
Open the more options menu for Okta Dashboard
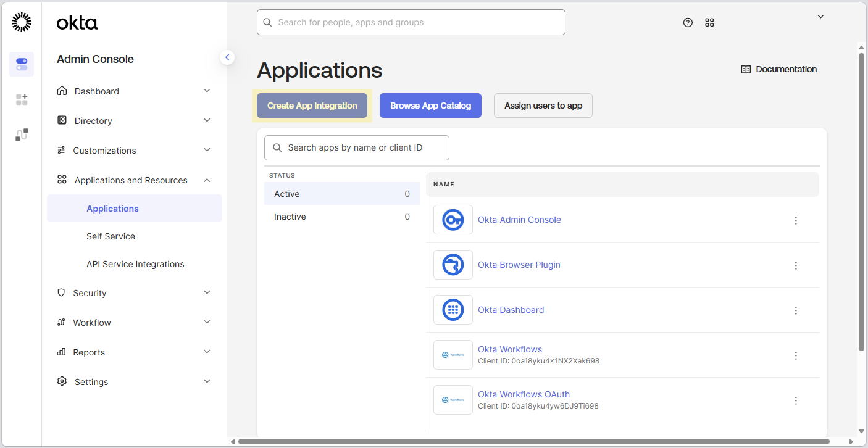pyautogui.click(x=796, y=310)
